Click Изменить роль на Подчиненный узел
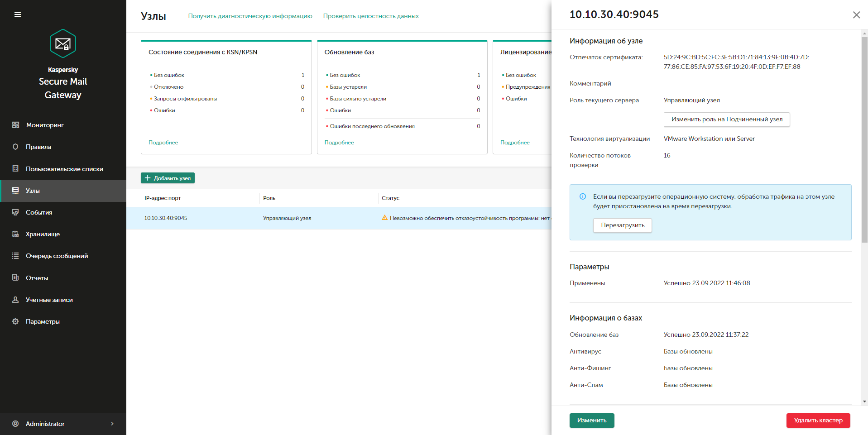868x435 pixels. click(727, 120)
